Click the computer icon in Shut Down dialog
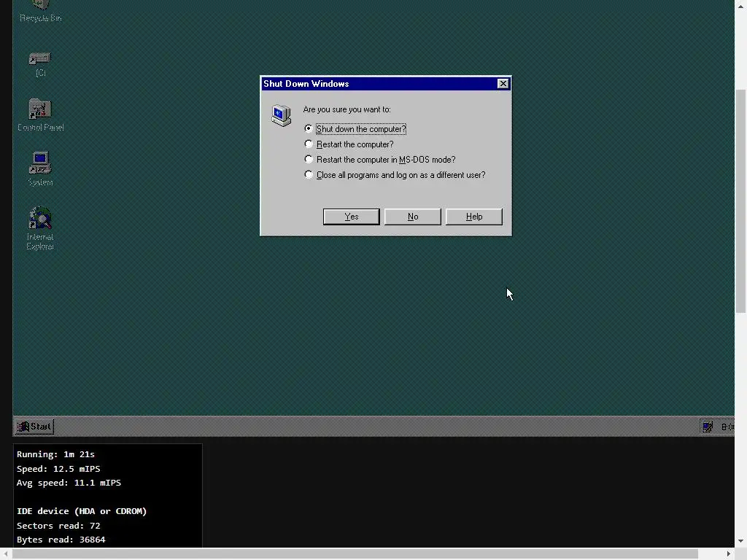747x560 pixels. pyautogui.click(x=281, y=116)
